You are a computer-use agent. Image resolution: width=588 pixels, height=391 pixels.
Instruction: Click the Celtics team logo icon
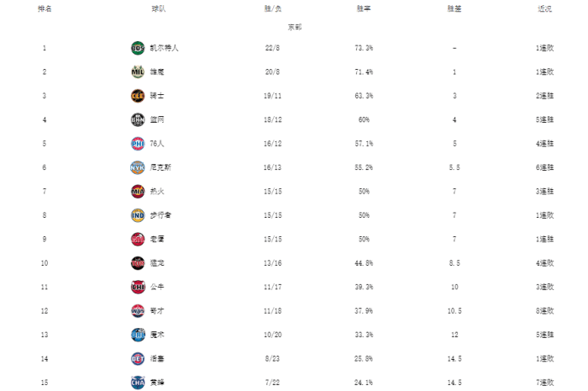tap(138, 48)
